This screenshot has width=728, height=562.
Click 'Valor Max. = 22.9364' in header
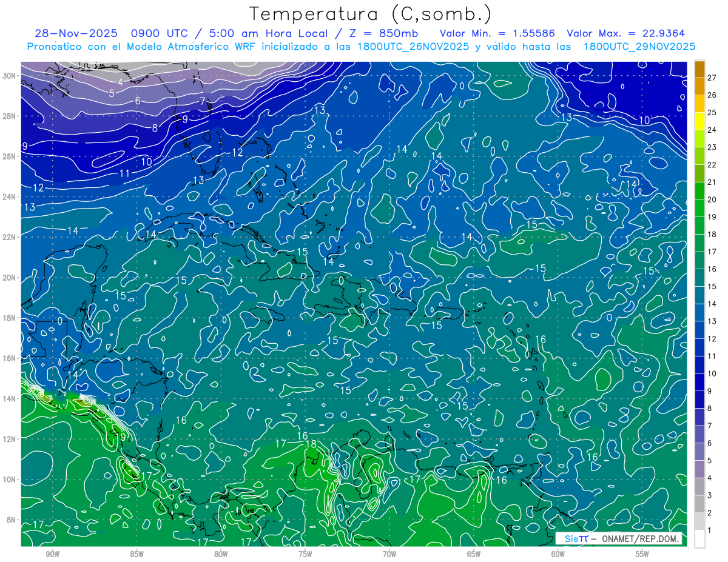point(625,33)
